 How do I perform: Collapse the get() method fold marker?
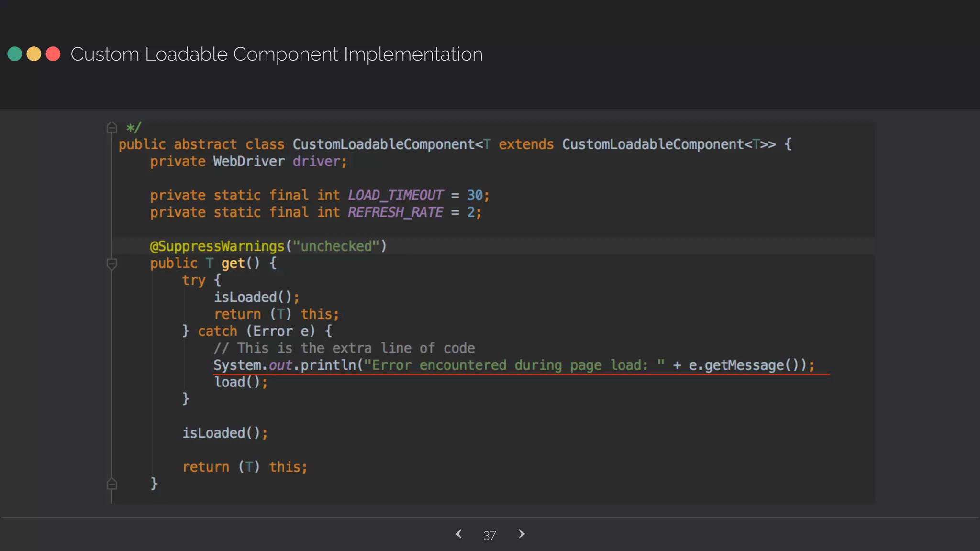tap(111, 264)
